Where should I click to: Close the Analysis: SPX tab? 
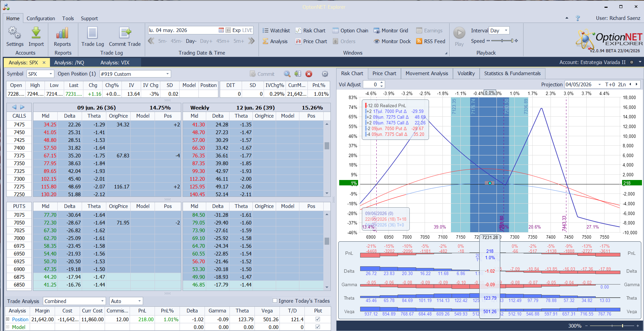click(44, 62)
